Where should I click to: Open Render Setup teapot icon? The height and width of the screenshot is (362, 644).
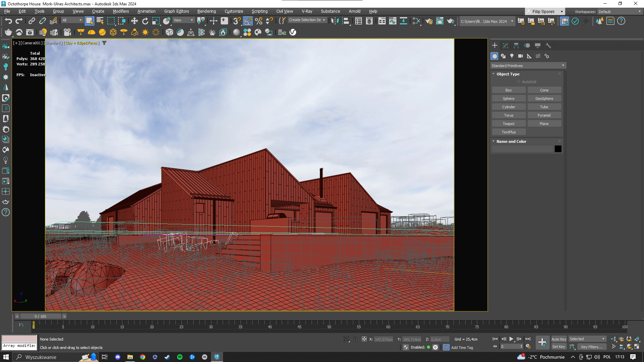point(429,21)
